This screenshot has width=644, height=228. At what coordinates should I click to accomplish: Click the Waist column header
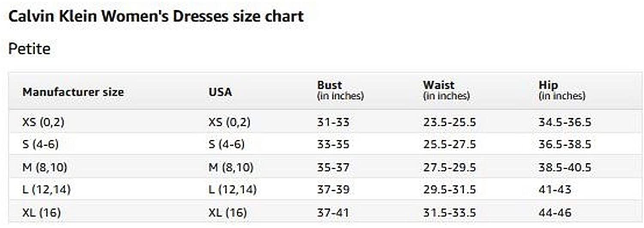click(438, 85)
